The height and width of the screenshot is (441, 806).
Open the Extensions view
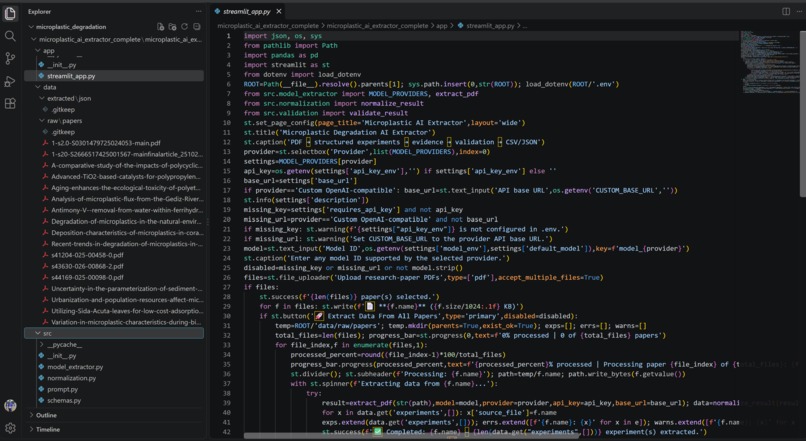pyautogui.click(x=10, y=104)
